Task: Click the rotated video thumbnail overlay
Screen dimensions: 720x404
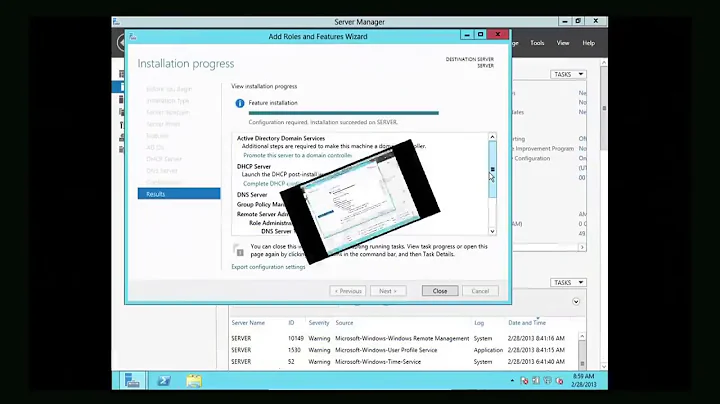Action: [x=360, y=202]
